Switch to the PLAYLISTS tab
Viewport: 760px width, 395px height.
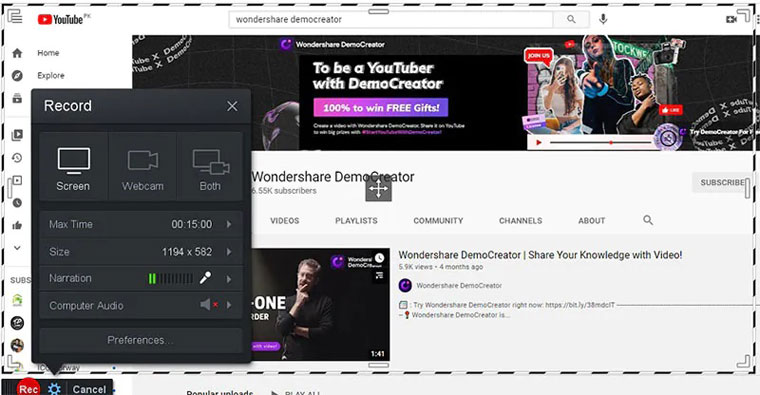point(356,221)
